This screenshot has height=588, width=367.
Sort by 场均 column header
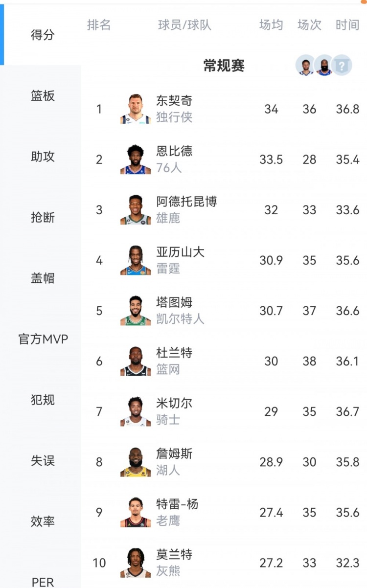pos(271,25)
